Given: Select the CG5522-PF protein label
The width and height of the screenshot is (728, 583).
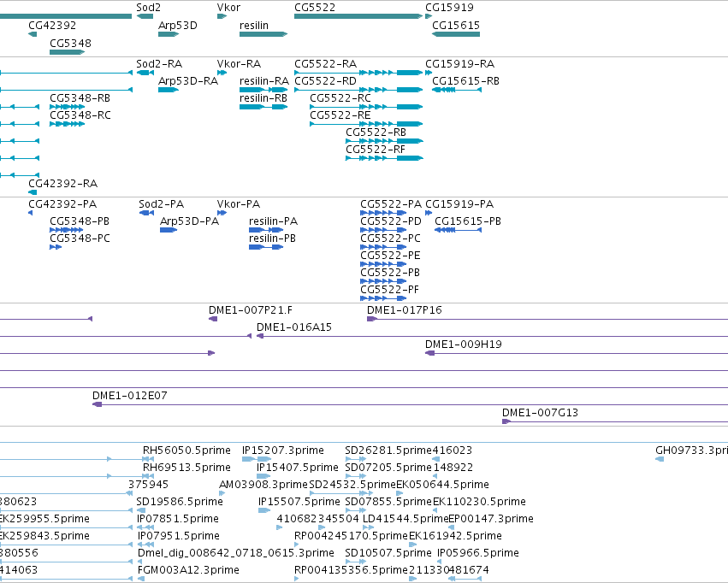Looking at the screenshot, I should click(x=389, y=290).
